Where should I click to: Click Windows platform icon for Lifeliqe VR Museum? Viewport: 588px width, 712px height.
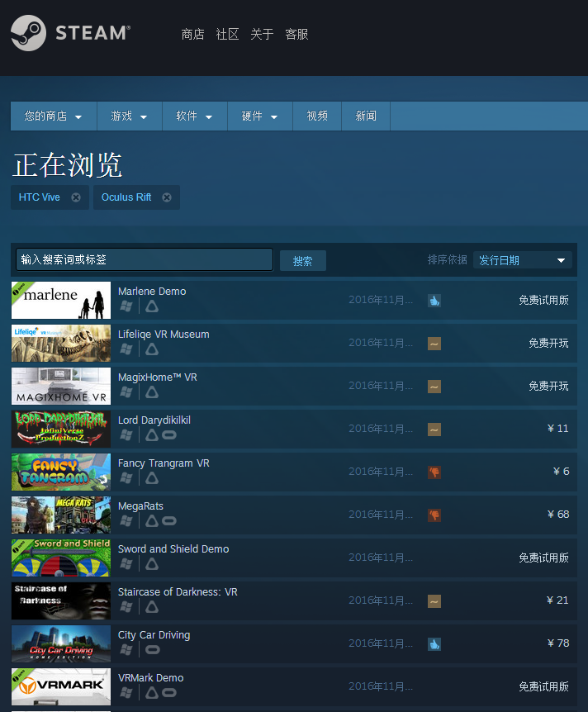point(126,349)
